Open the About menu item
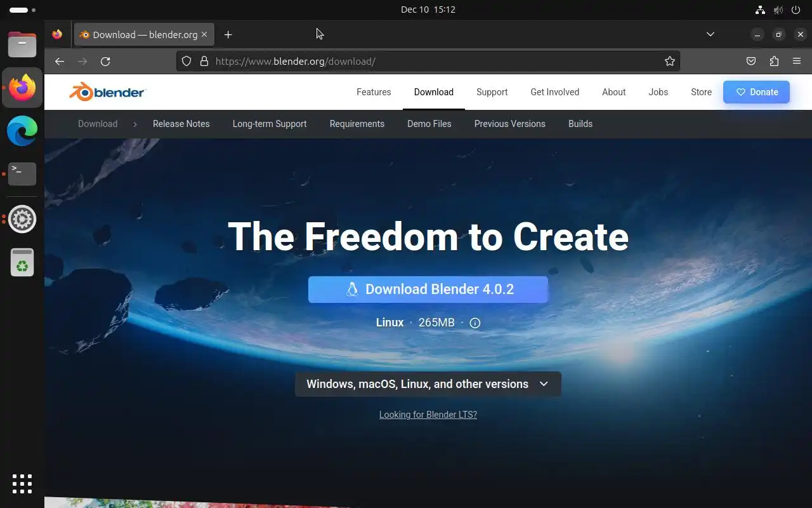Screen dimensions: 812x508 614,92
